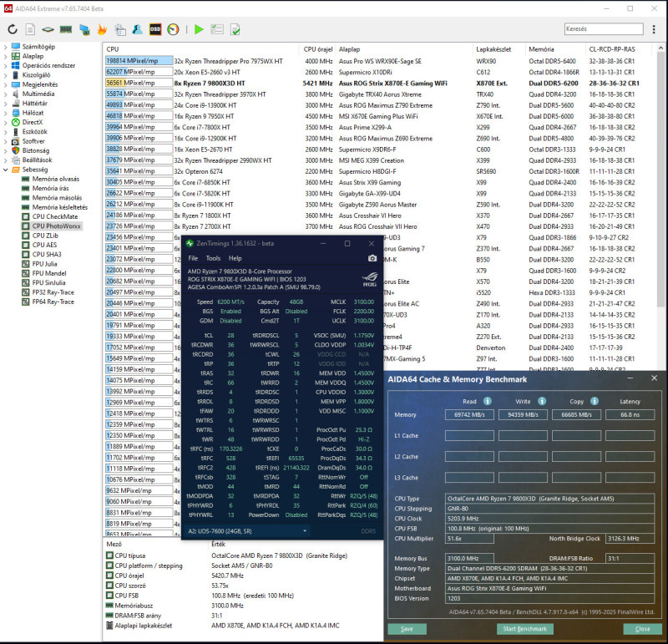Open the memory stick benchmark toolbar icon
The image size is (668, 644).
coord(66,29)
